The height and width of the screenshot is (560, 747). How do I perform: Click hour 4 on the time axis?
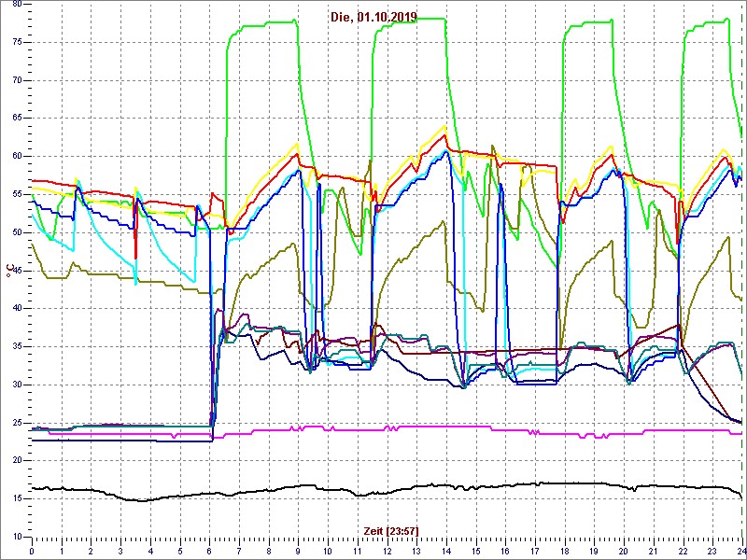(x=150, y=551)
